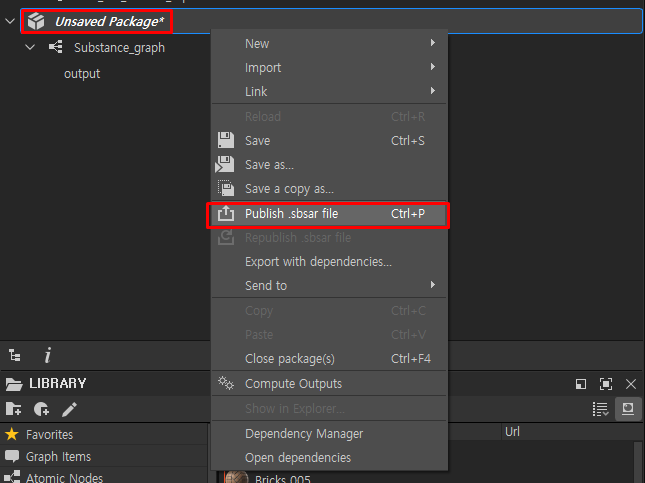Click the LIBRARY folder icon
Image resolution: width=645 pixels, height=483 pixels.
click(x=14, y=384)
